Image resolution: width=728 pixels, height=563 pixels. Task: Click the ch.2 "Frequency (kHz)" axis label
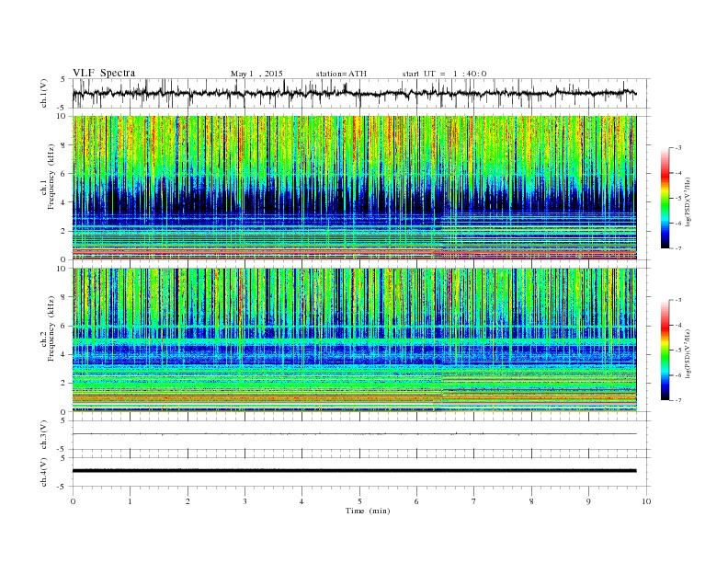tap(51, 328)
